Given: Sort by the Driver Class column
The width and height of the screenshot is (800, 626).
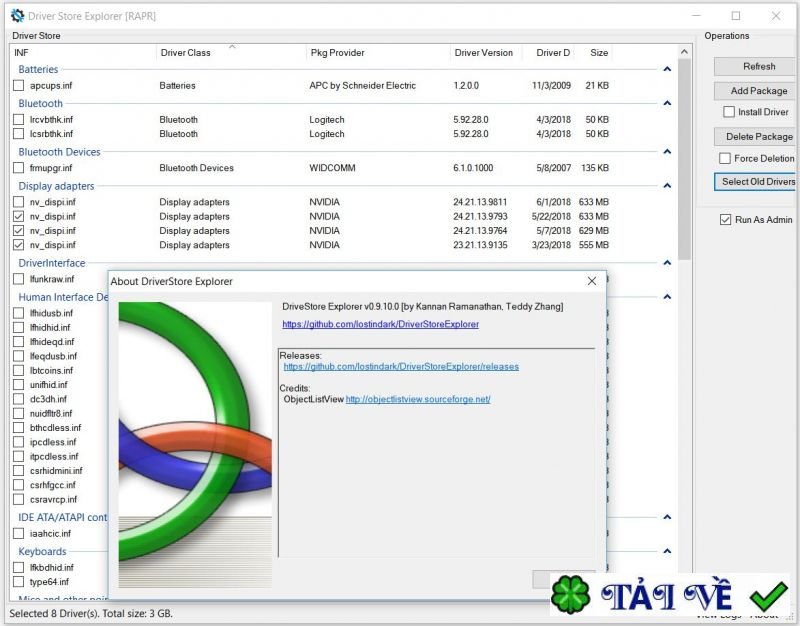Looking at the screenshot, I should [232, 53].
